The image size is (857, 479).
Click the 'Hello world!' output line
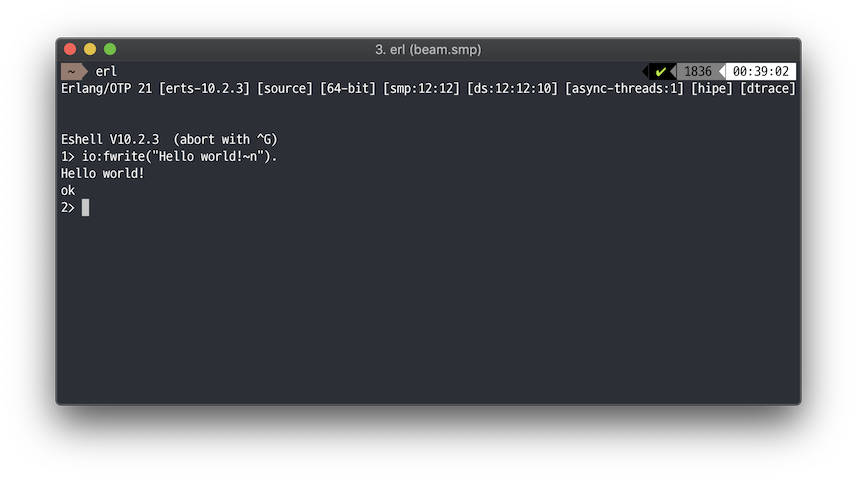tap(103, 173)
